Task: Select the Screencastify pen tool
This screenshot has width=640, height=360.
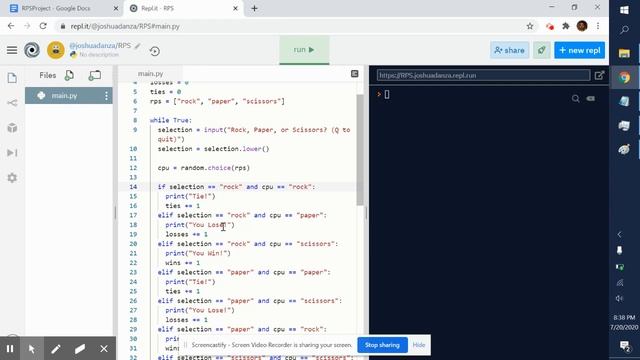Action: point(56,349)
